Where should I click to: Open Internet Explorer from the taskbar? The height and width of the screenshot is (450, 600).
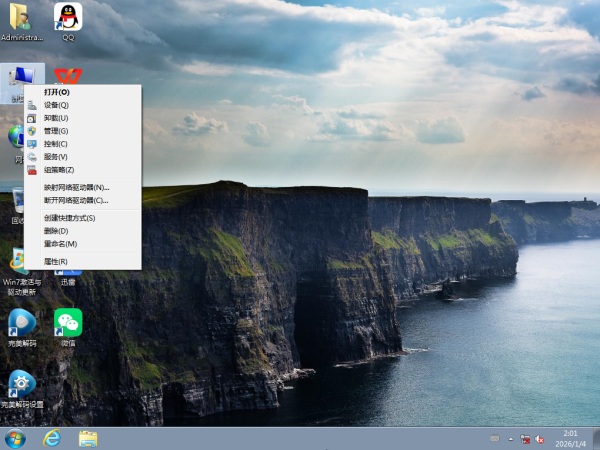51,438
